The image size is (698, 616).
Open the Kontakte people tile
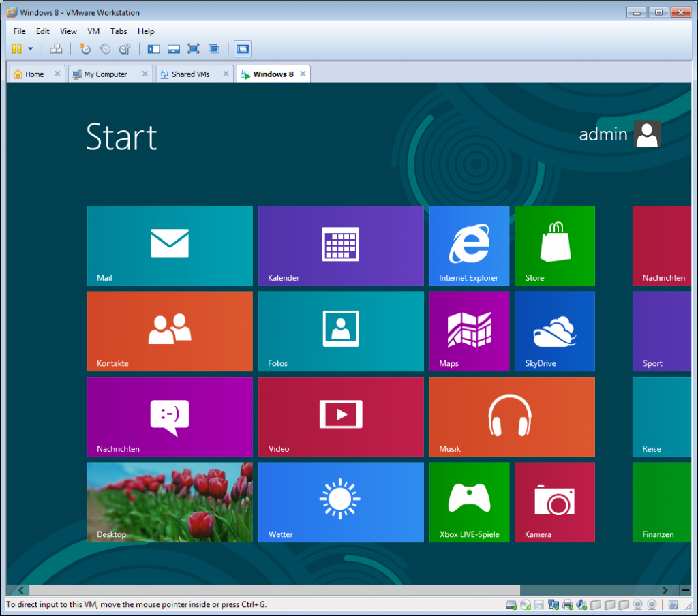(170, 331)
